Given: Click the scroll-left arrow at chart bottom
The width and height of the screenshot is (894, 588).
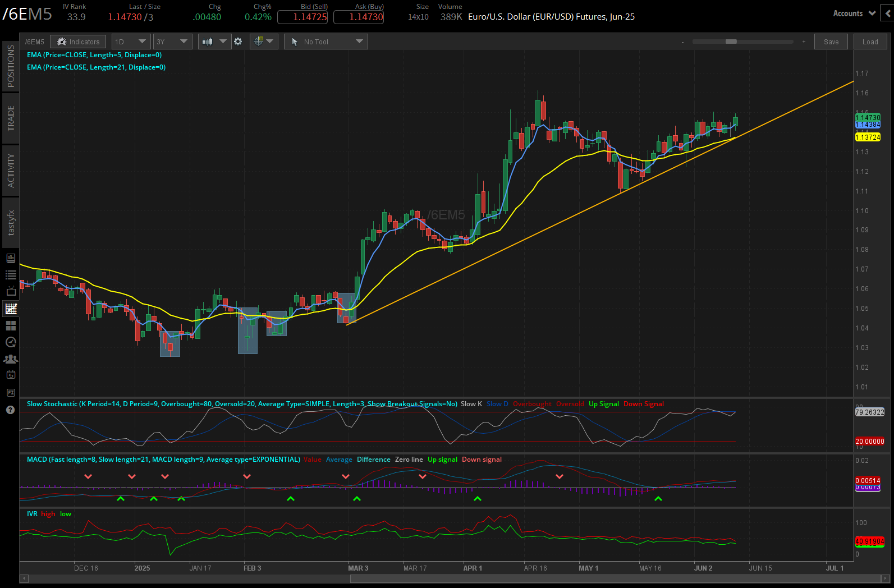Looking at the screenshot, I should coord(24,578).
